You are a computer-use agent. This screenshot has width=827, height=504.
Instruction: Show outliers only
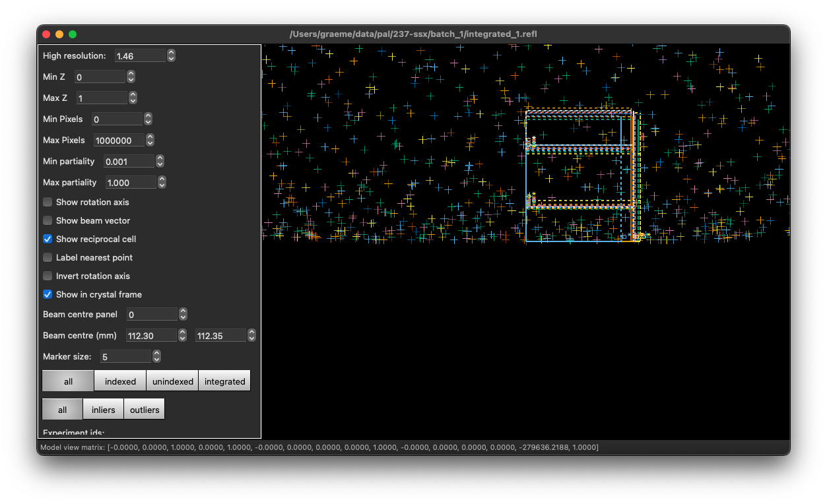click(144, 409)
